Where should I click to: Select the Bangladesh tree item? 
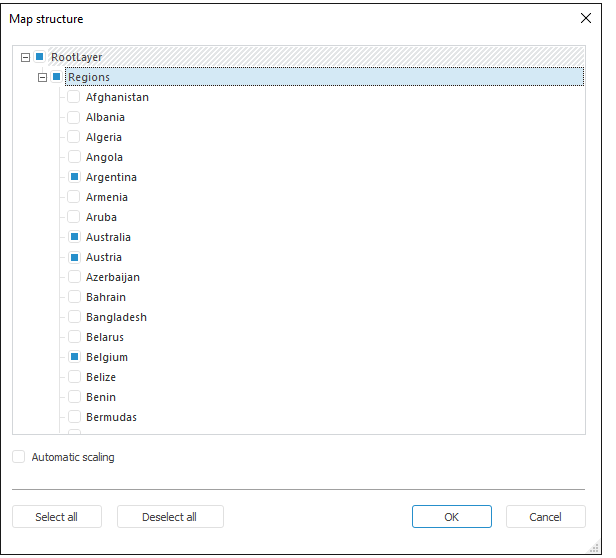(116, 317)
